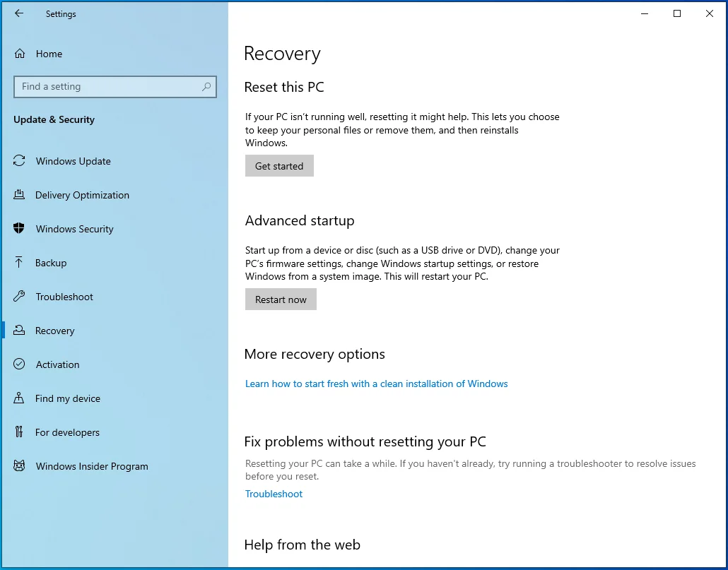The height and width of the screenshot is (570, 728).
Task: Click the Help from the web heading
Action: (x=303, y=545)
